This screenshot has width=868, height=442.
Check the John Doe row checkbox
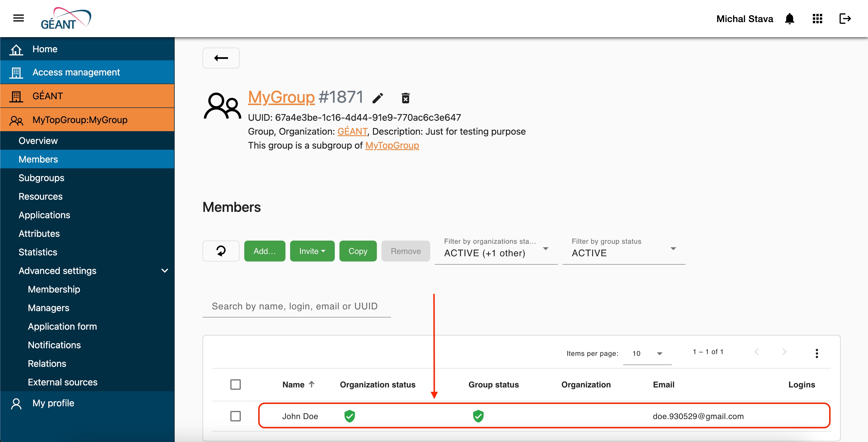(236, 416)
